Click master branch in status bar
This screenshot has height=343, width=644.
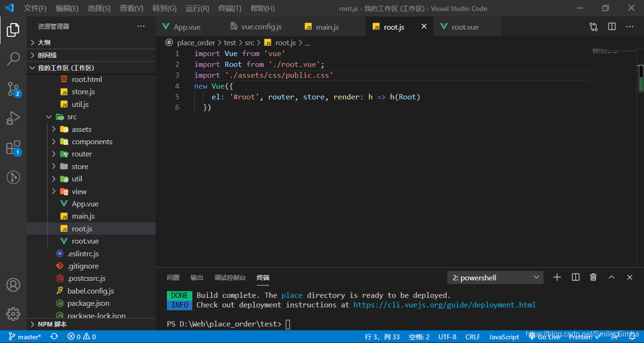pos(25,337)
